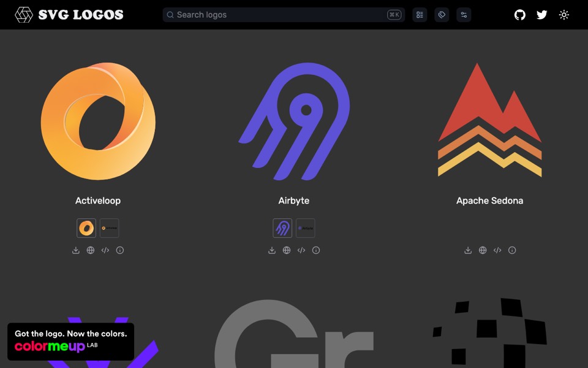Copy the Airbyte SVG code icon

point(301,250)
